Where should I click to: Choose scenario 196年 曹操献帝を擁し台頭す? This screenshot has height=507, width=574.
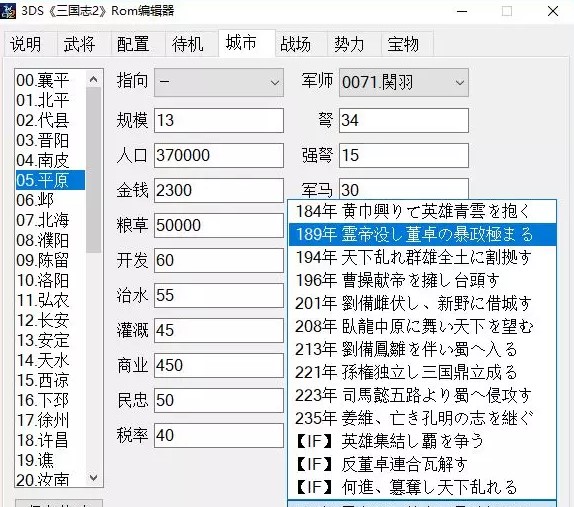coord(422,280)
